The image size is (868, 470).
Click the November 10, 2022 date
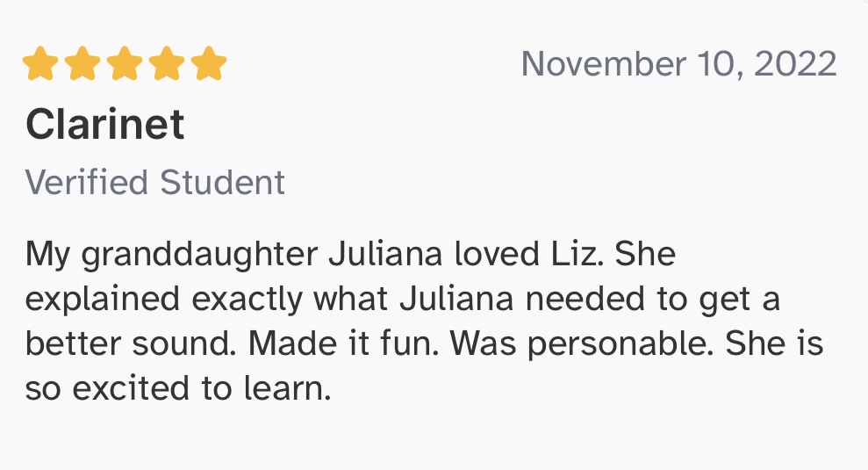pos(678,64)
